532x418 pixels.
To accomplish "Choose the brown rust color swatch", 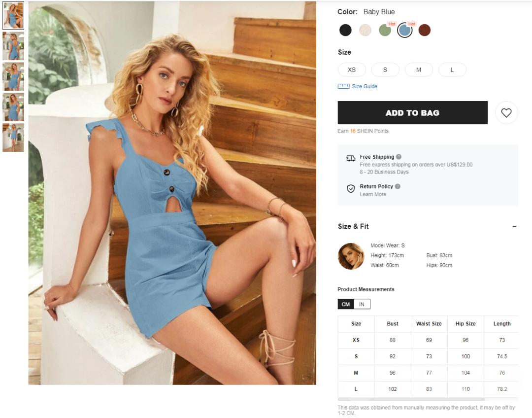I will 425,30.
